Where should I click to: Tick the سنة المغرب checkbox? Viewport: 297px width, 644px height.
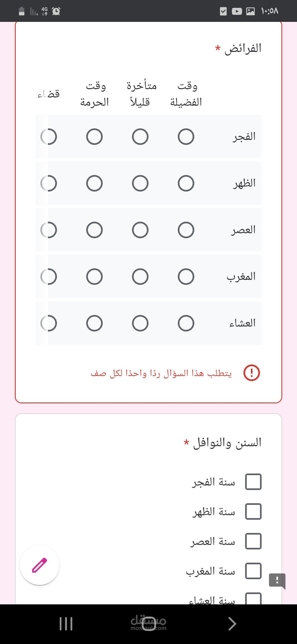click(x=253, y=571)
